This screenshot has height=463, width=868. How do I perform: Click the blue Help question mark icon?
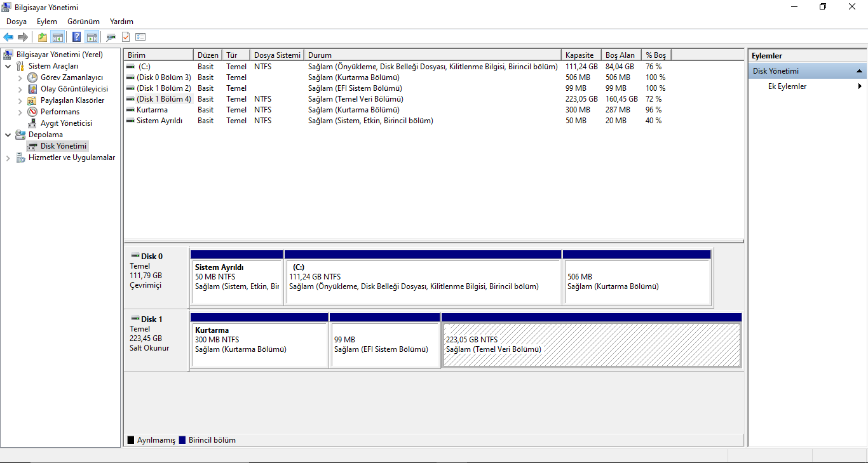point(76,37)
